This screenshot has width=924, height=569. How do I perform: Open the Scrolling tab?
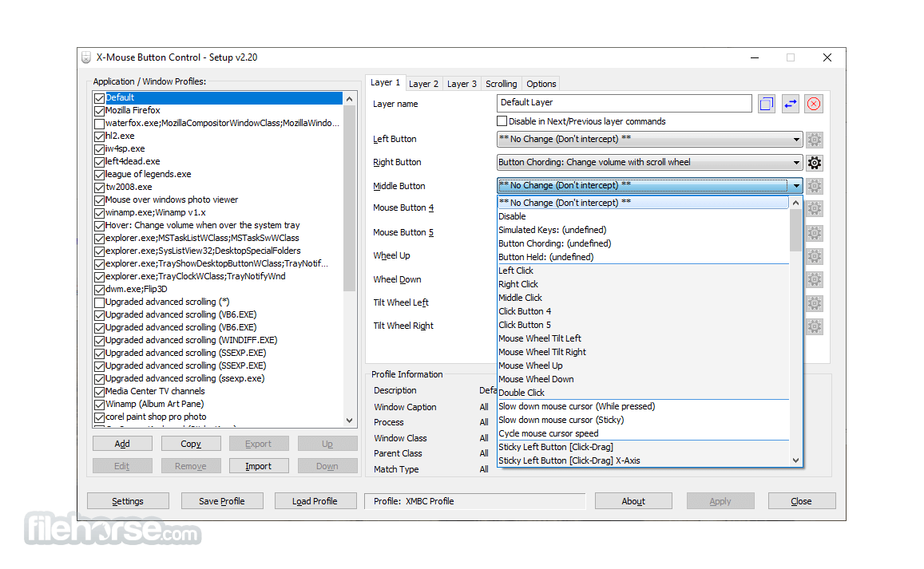point(501,84)
